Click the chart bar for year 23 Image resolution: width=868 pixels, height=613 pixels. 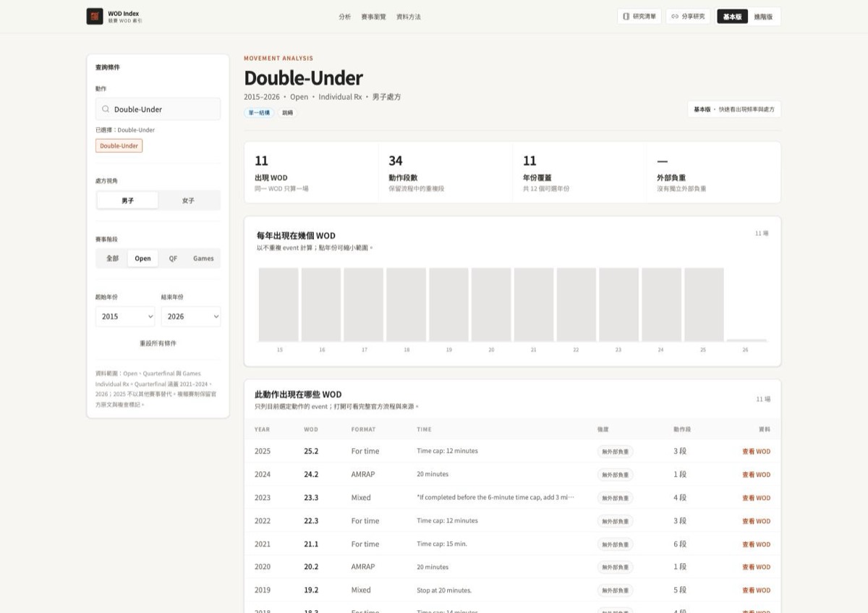618,305
